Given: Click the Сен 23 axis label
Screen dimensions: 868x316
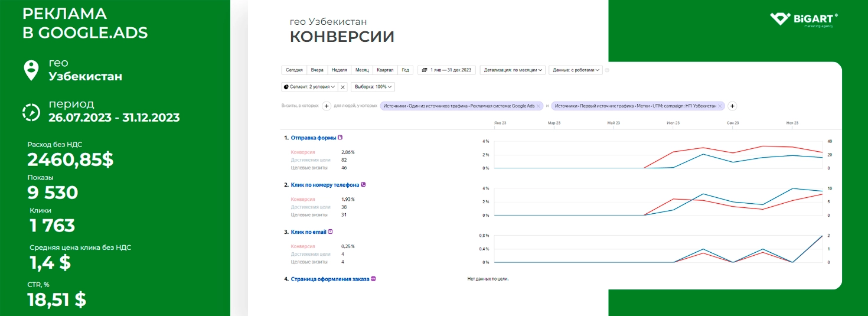Looking at the screenshot, I should pyautogui.click(x=733, y=123).
